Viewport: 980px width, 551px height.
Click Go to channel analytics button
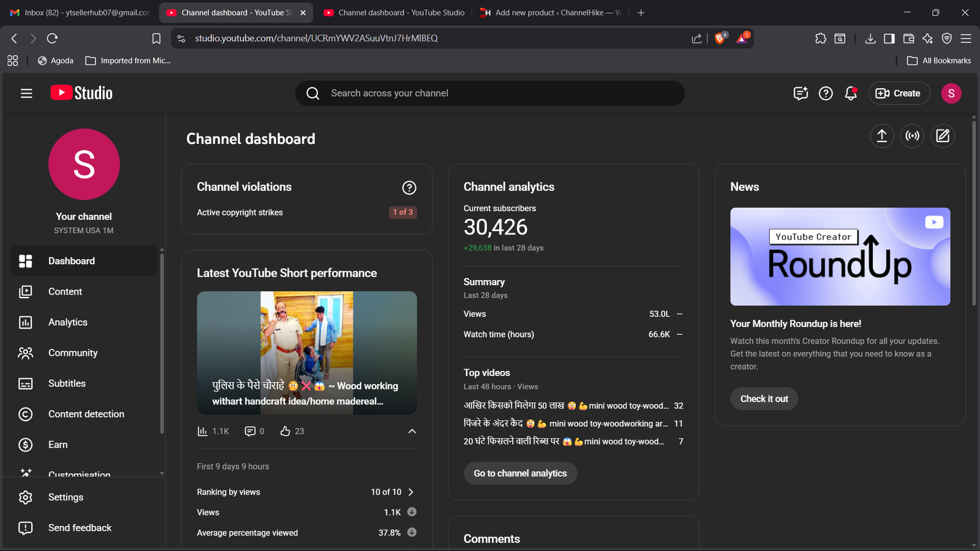[x=520, y=473]
